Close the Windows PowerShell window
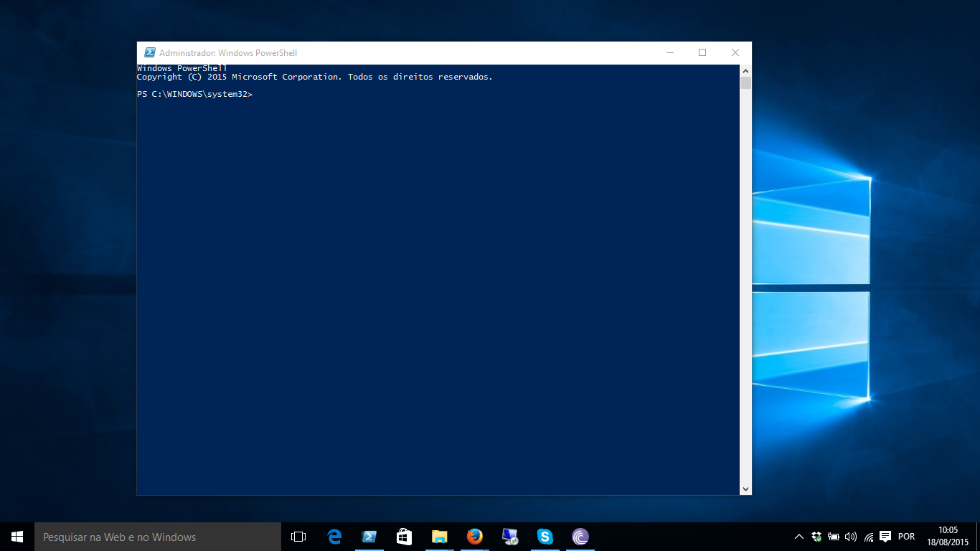Image resolution: width=980 pixels, height=551 pixels. click(735, 52)
